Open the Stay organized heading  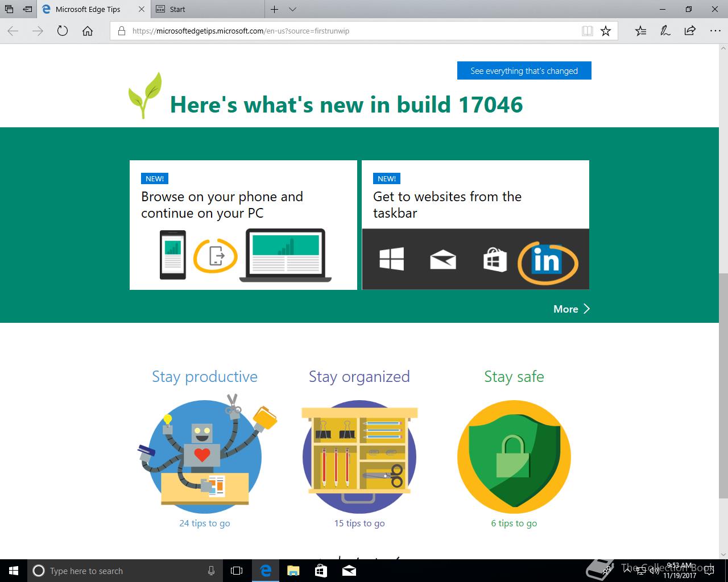[x=359, y=377]
